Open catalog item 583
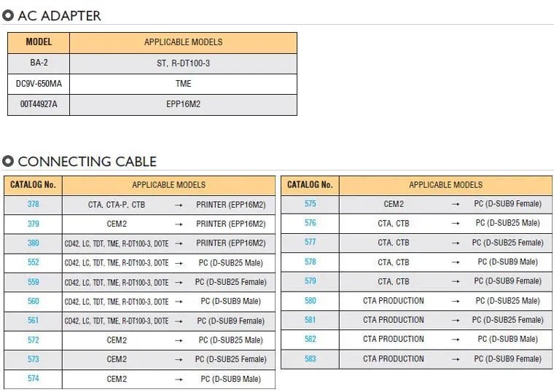This screenshot has height=392, width=554. tap(311, 358)
